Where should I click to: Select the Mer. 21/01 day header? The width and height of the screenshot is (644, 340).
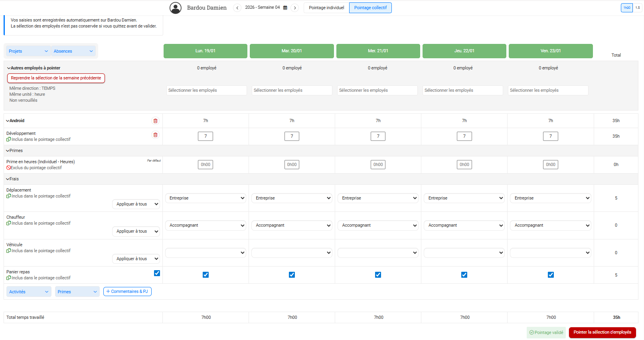pyautogui.click(x=378, y=51)
